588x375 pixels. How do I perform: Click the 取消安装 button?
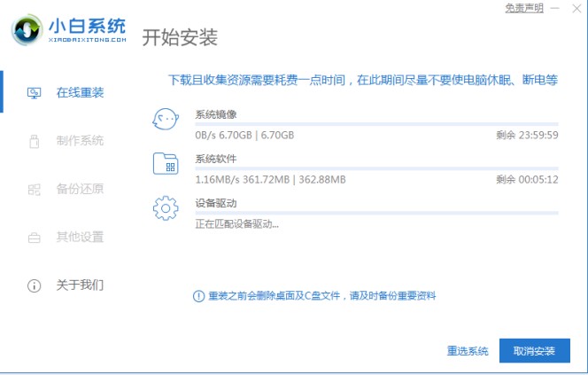534,350
